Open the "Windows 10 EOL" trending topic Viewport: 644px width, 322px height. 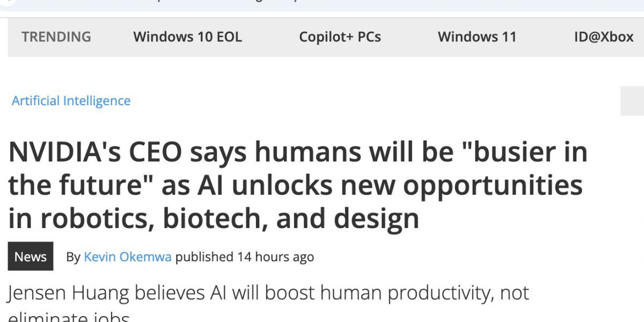click(x=187, y=37)
